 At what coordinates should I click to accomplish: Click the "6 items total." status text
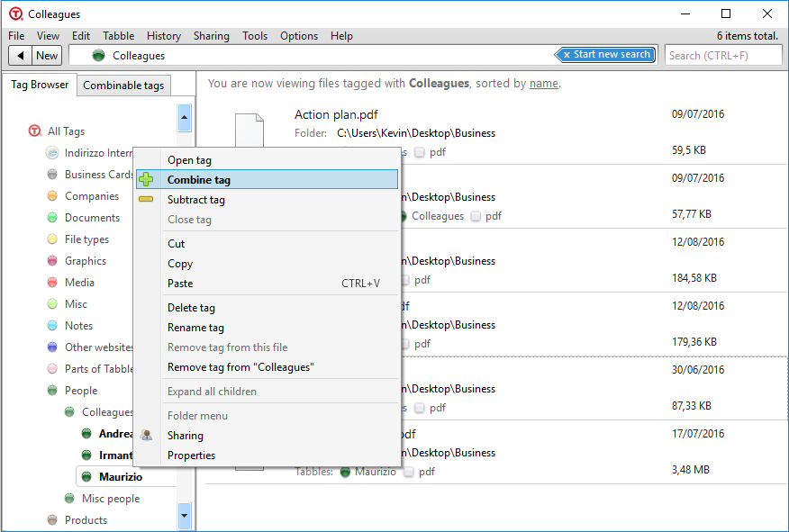click(748, 36)
